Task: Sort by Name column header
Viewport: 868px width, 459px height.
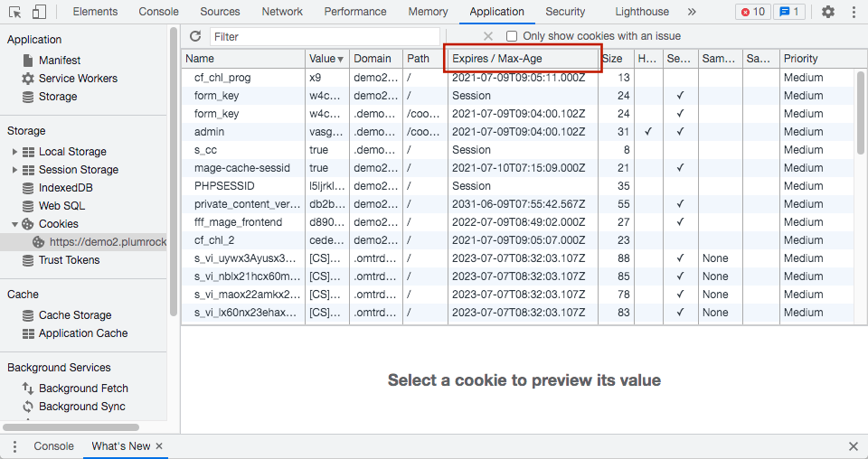Action: click(x=243, y=59)
